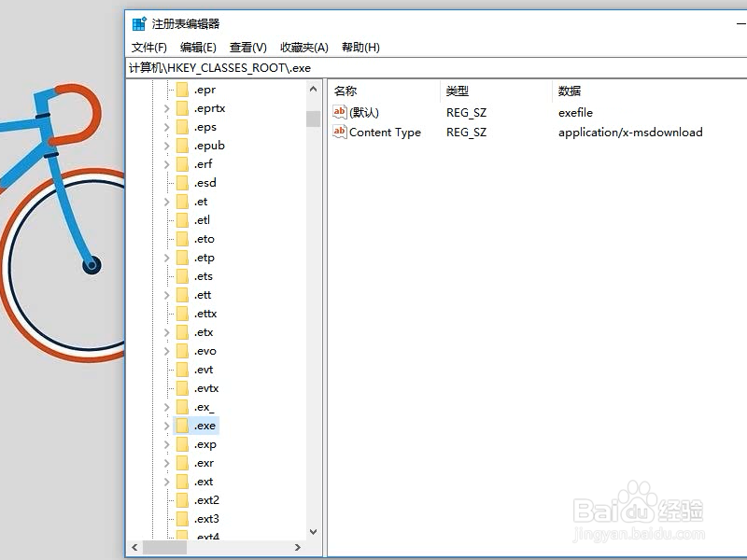Expand the .etp key
This screenshot has height=560, width=747.
(x=167, y=258)
